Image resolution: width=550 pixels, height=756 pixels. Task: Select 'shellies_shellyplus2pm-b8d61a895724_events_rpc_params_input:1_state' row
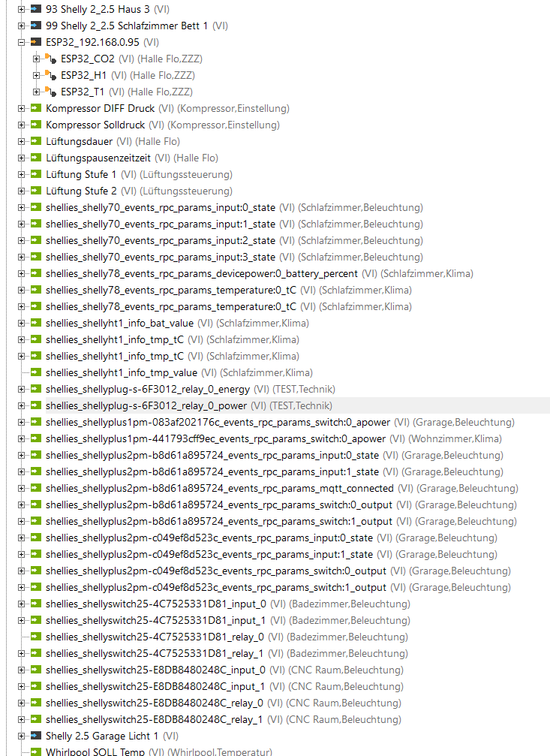pos(275,471)
